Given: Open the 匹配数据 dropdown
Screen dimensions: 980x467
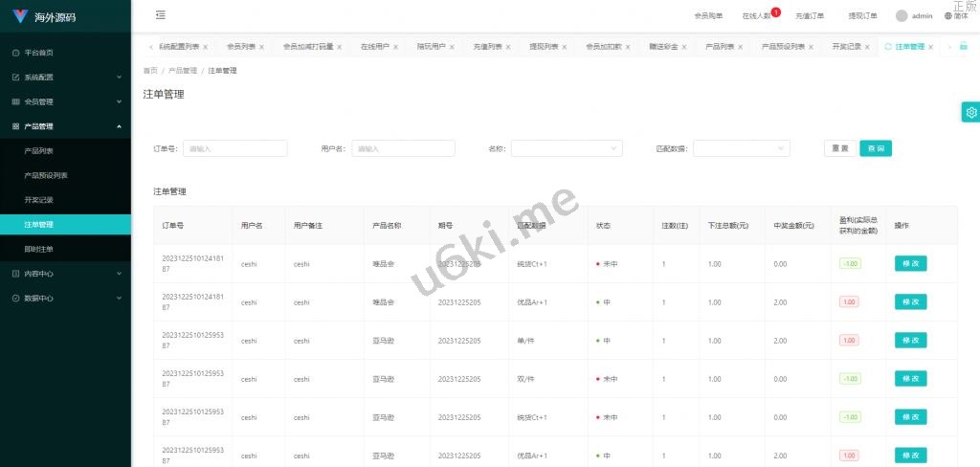Looking at the screenshot, I should click(741, 148).
